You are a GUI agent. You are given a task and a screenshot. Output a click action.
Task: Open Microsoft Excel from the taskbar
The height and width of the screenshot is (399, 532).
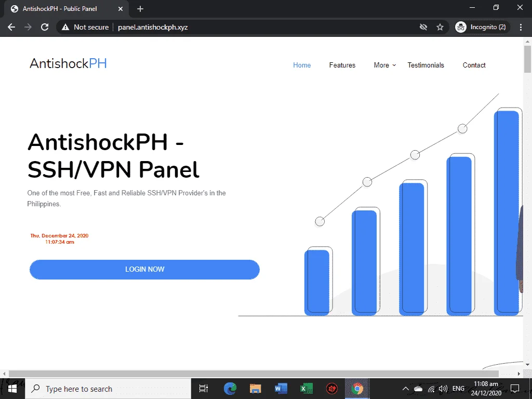click(x=306, y=389)
